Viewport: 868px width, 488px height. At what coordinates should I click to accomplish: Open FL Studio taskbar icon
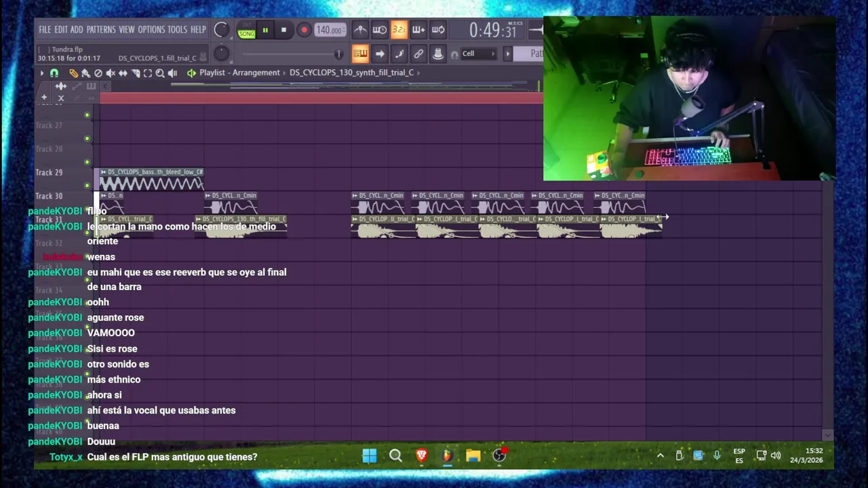447,455
